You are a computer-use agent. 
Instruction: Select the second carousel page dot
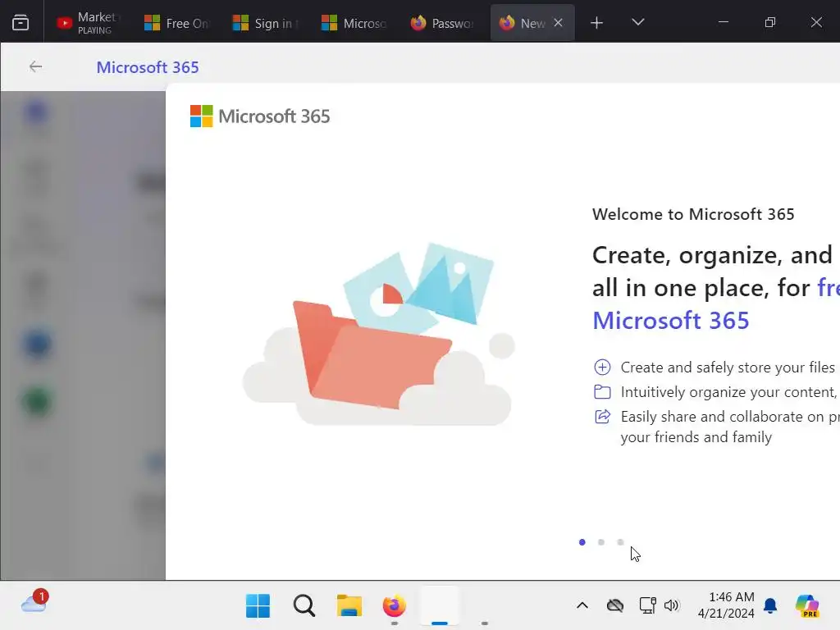coord(601,542)
